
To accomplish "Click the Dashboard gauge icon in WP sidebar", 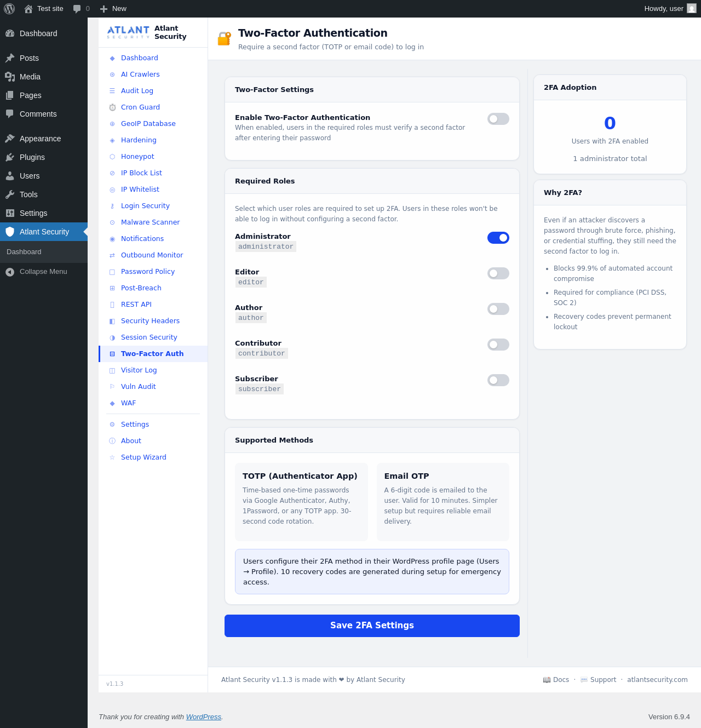I will pyautogui.click(x=10, y=33).
